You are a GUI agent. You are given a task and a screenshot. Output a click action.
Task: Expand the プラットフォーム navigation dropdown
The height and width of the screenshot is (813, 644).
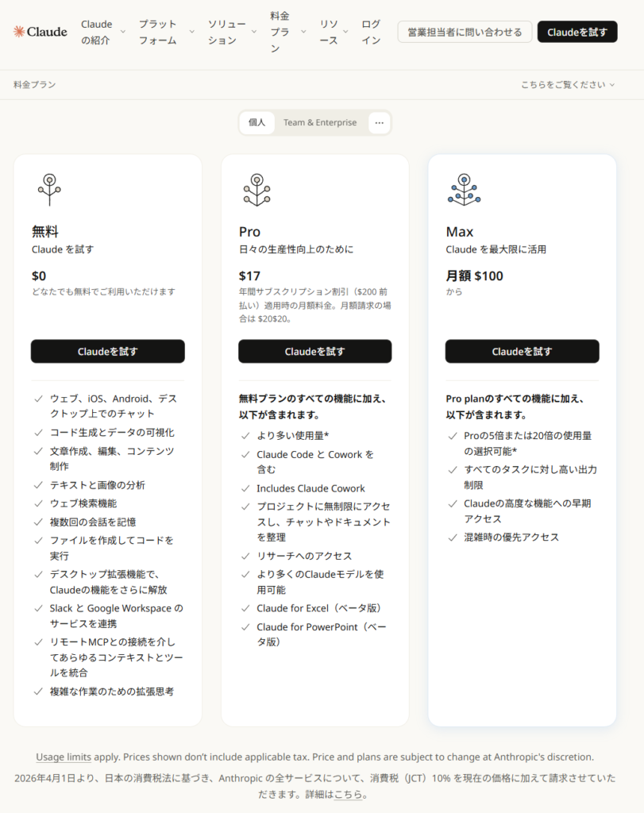pyautogui.click(x=165, y=32)
